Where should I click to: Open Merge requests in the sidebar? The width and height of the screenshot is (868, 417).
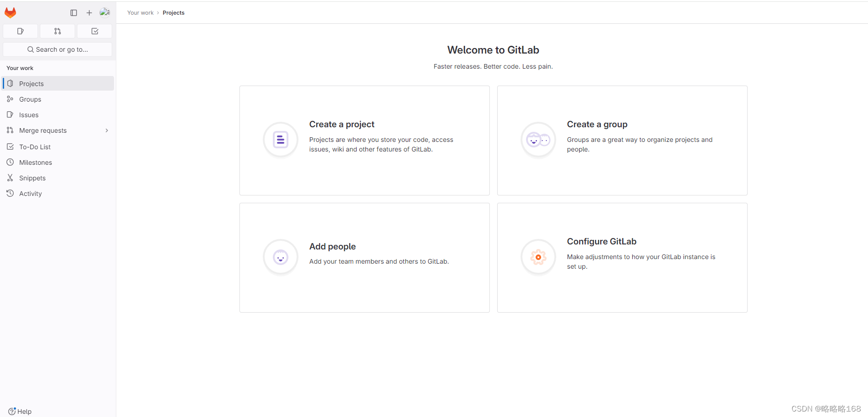pyautogui.click(x=58, y=130)
